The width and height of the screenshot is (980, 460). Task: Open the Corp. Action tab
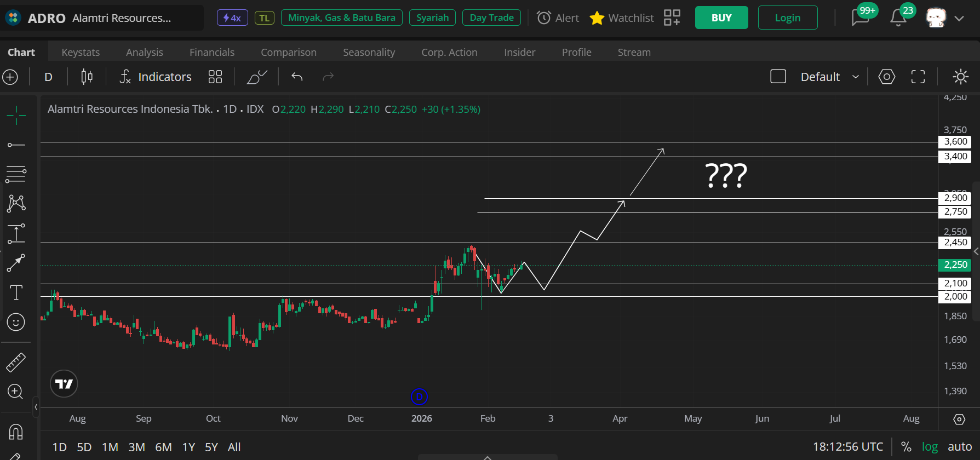click(x=450, y=52)
